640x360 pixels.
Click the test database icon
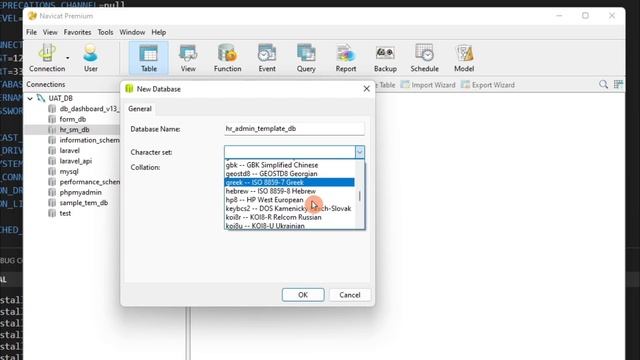click(x=52, y=213)
